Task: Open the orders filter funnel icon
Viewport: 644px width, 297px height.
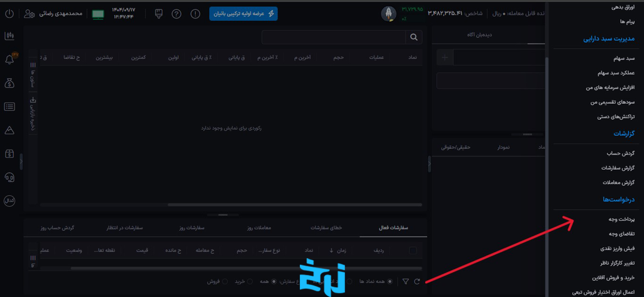Action: pyautogui.click(x=406, y=281)
